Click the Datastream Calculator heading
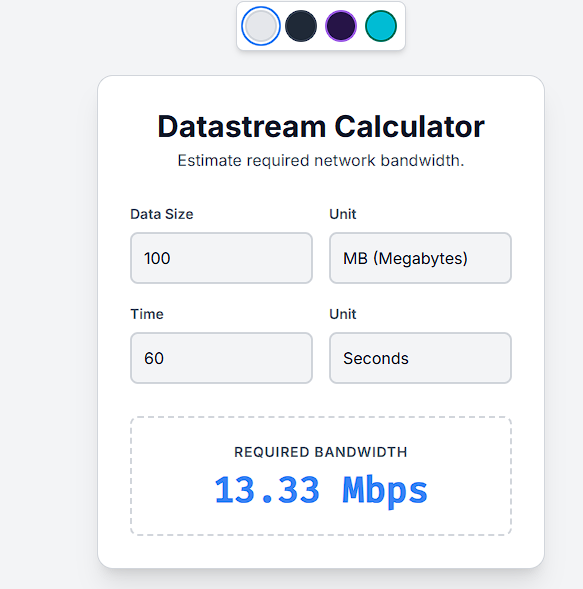 (321, 127)
